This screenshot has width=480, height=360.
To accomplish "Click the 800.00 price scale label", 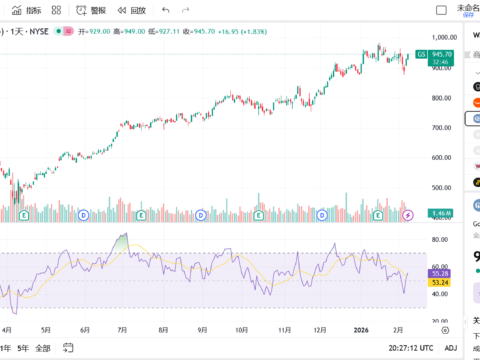I will [441, 98].
